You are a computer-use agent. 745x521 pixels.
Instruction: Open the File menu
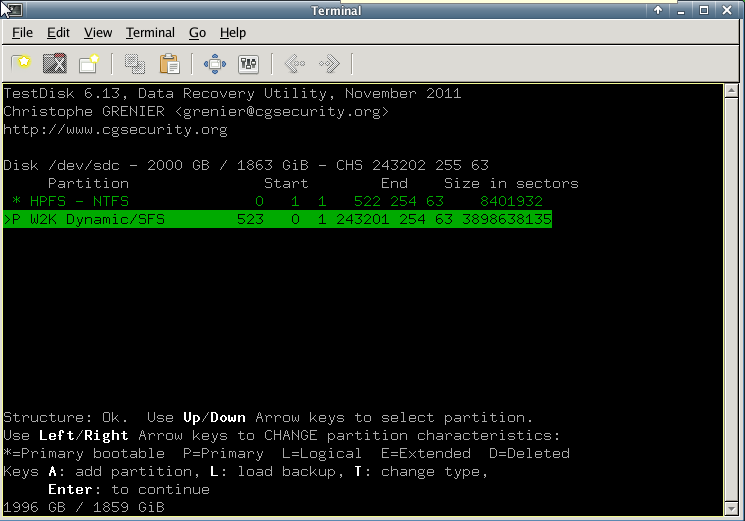tap(22, 33)
